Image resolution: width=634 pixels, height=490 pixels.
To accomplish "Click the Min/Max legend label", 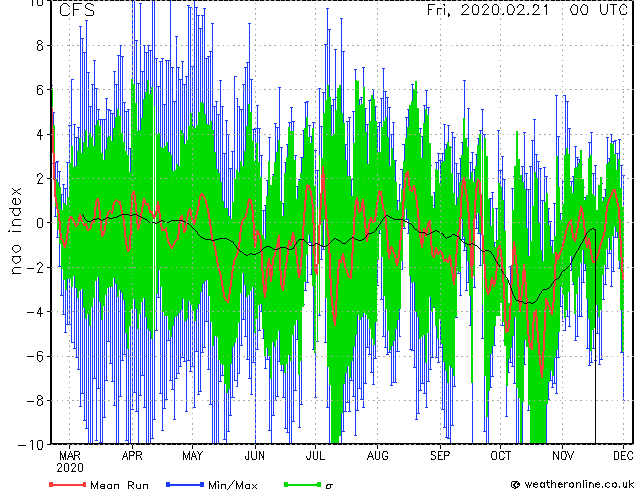I will (x=232, y=485).
